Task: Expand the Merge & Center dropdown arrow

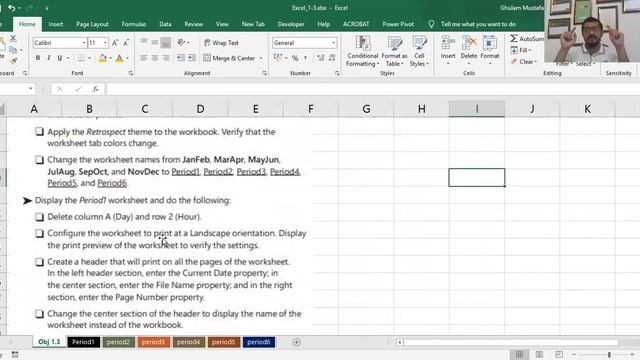Action: pos(261,58)
